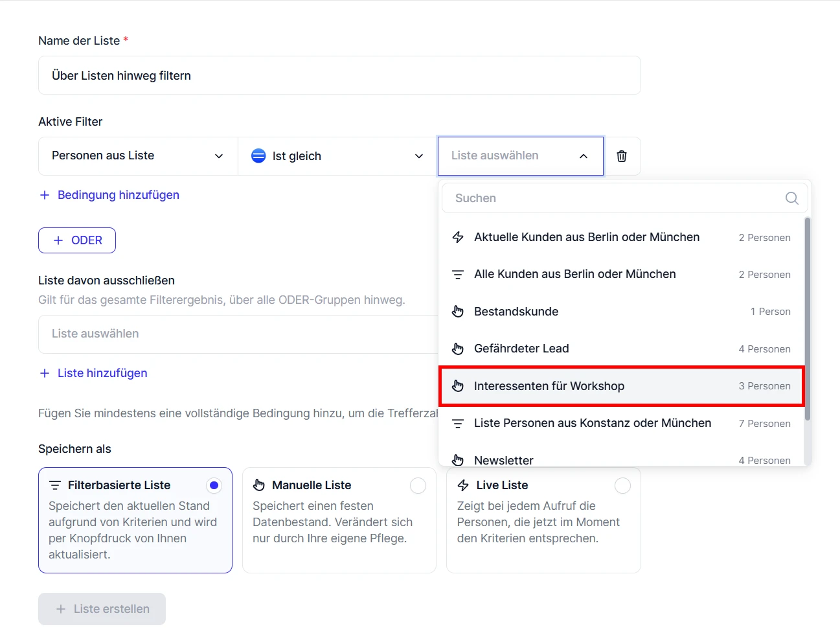Image resolution: width=840 pixels, height=644 pixels.
Task: Open the Ist gleich operator dropdown
Action: (337, 156)
